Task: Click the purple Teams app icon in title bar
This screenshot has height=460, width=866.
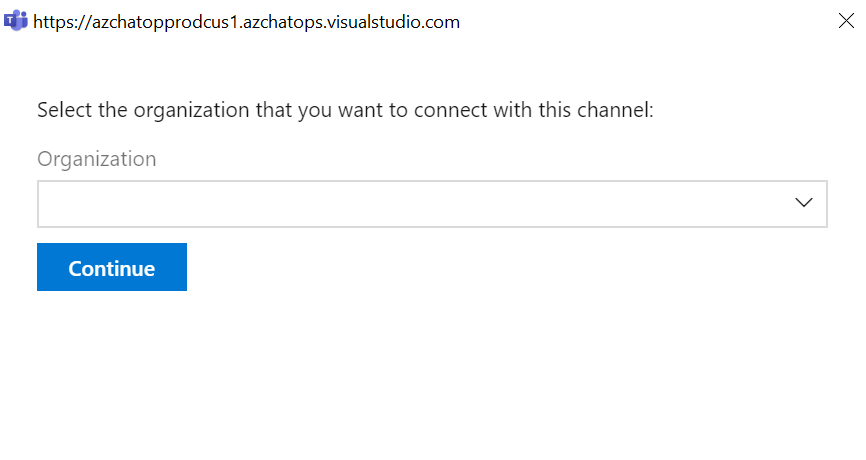Action: coord(16,21)
